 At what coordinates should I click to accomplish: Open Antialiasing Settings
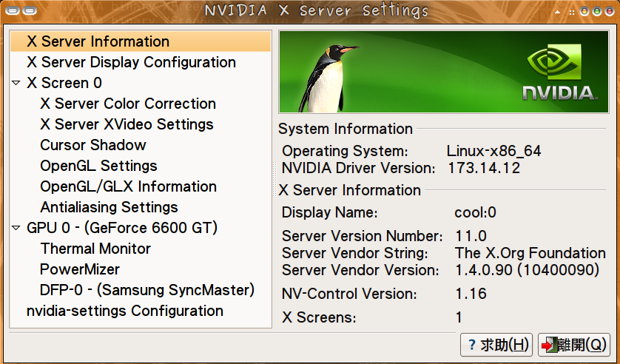(x=109, y=207)
